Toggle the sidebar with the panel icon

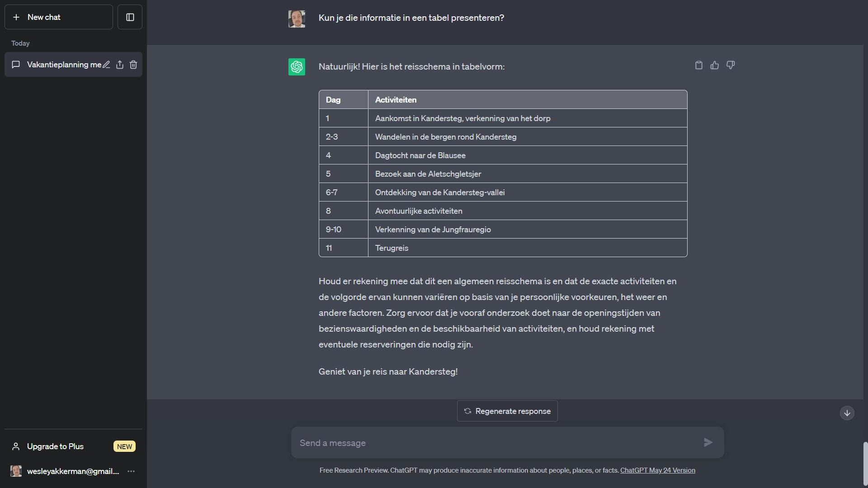coord(130,17)
